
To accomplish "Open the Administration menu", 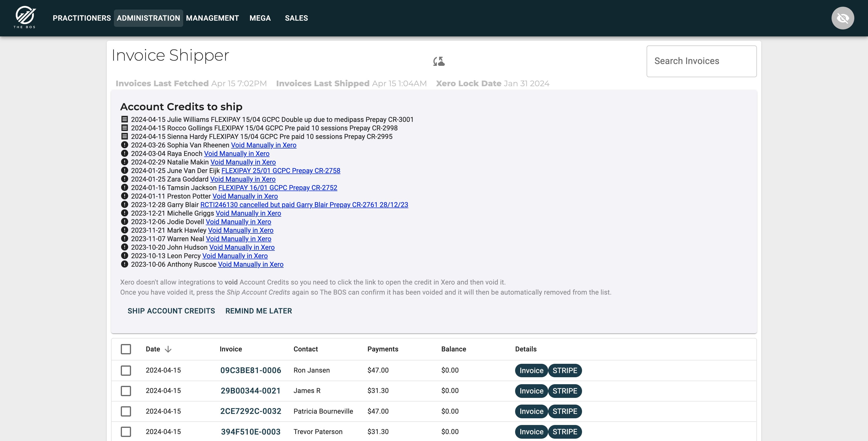I will click(x=148, y=18).
